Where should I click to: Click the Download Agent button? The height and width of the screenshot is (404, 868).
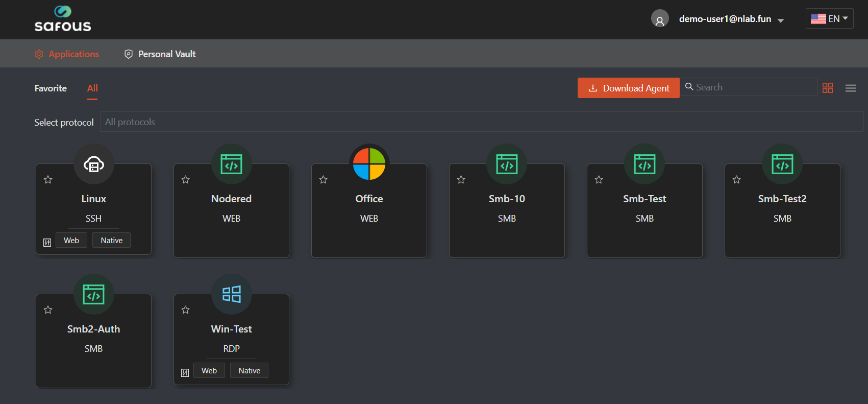pyautogui.click(x=628, y=88)
